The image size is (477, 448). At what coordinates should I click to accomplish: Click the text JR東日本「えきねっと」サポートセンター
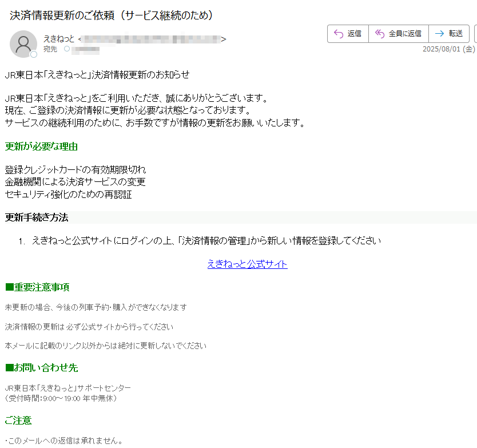point(68,388)
